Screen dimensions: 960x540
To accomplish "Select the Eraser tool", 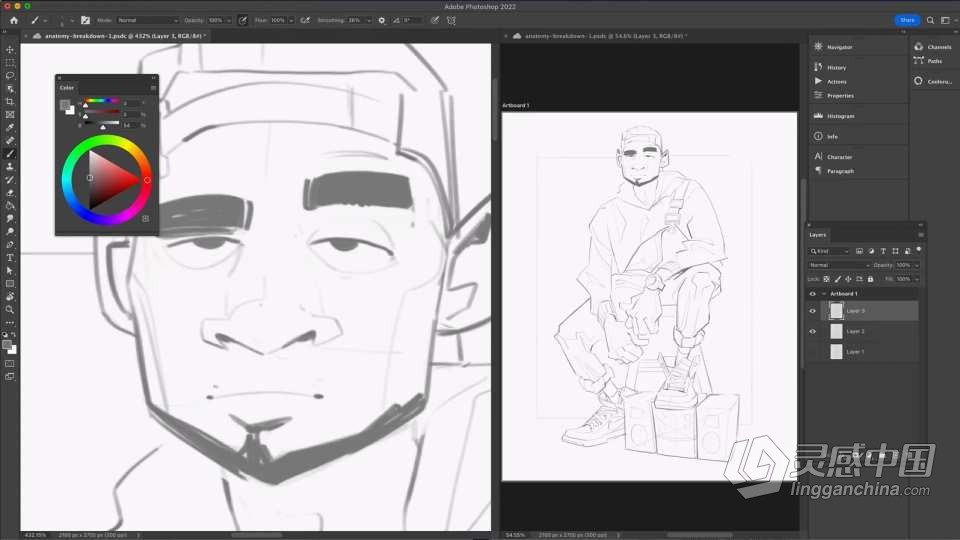I will click(10, 192).
